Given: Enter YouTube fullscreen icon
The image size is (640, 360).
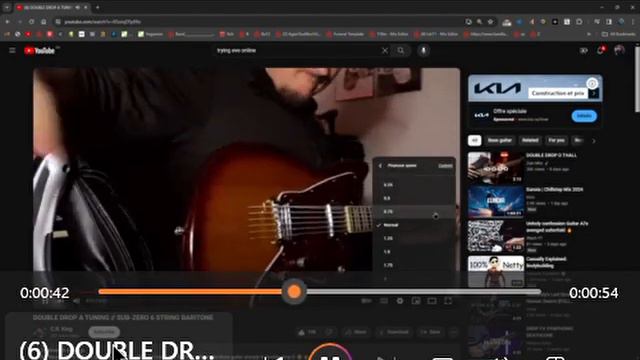Looking at the screenshot, I should (448, 301).
